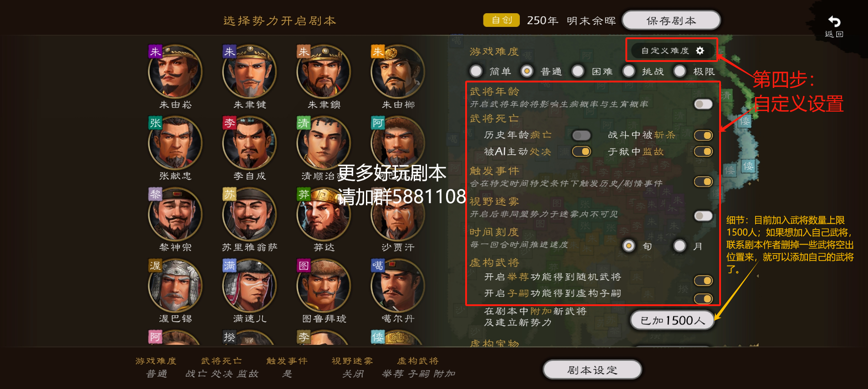This screenshot has width=868, height=389.
Task: Disable the 战斗中被斩杀 switch
Action: click(x=703, y=135)
